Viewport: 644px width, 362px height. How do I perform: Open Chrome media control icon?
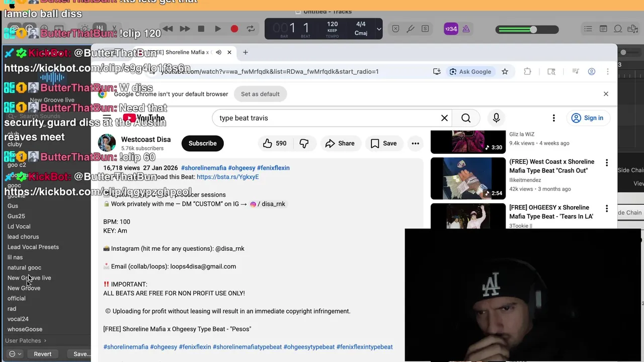coord(576,71)
